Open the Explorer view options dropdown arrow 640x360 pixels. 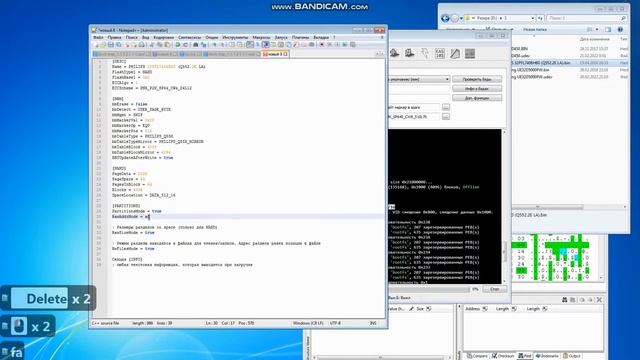click(597, 29)
